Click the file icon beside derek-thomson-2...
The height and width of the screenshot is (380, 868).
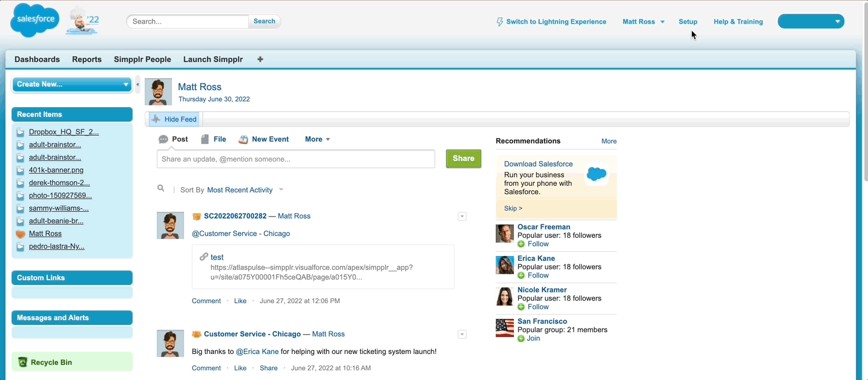pos(21,183)
